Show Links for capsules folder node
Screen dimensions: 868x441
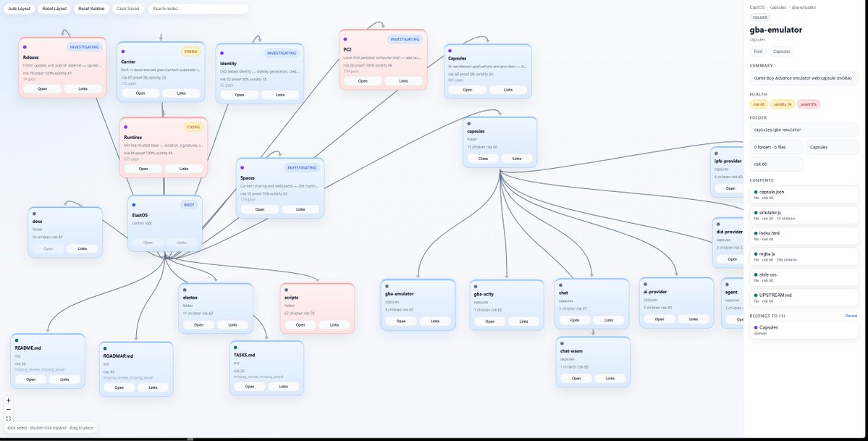(x=516, y=159)
